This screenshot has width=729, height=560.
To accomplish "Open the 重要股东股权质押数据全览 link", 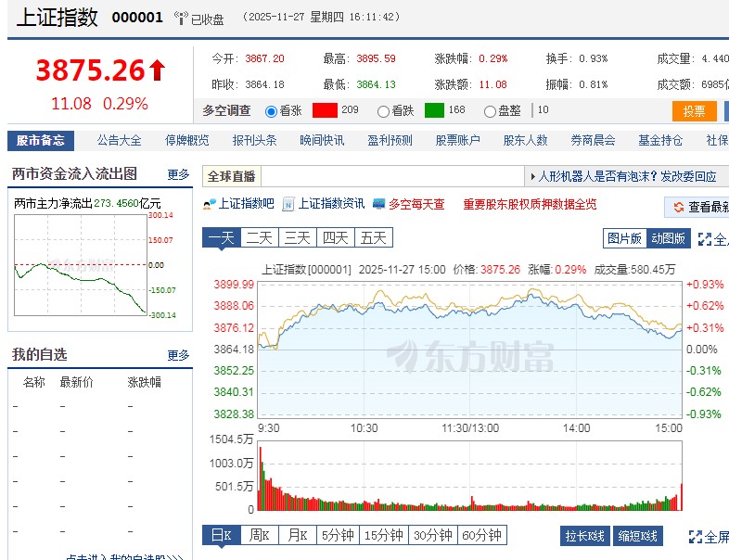I will pos(530,205).
